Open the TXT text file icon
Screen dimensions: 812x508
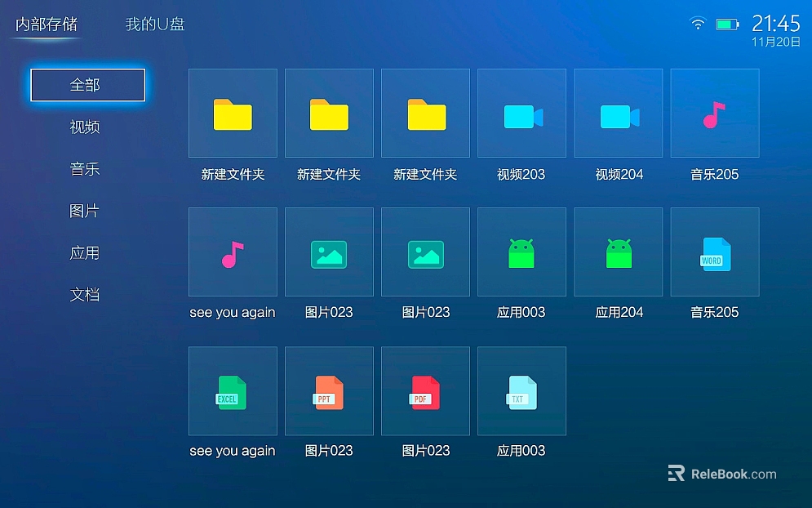point(521,391)
